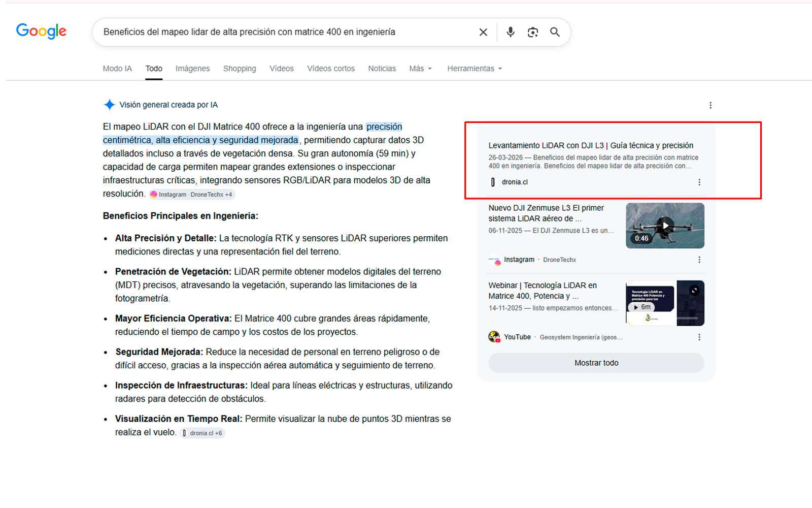
Task: Play the Webinar LiDAR YouTube thumbnail
Action: 665,303
